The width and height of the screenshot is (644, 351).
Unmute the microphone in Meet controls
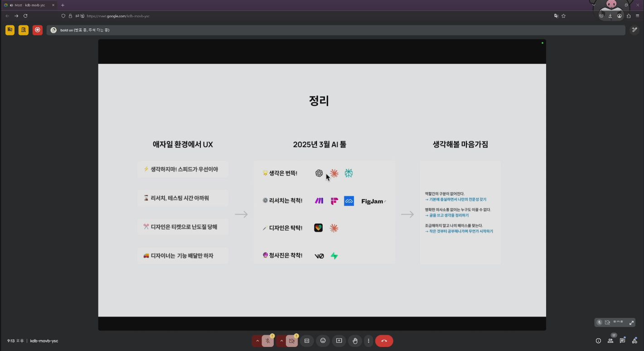click(x=268, y=341)
